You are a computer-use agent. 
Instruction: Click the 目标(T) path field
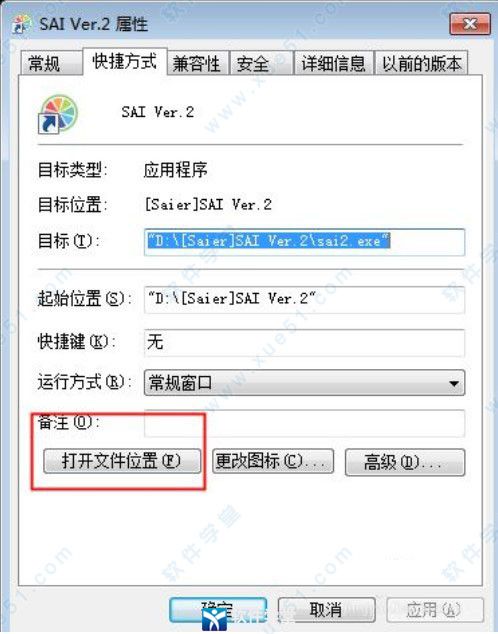coord(304,242)
